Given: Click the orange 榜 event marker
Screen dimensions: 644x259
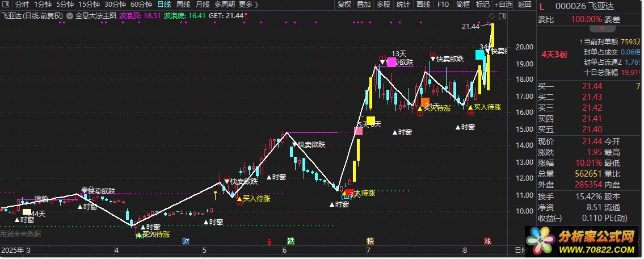Looking at the screenshot, I should click(371, 241).
